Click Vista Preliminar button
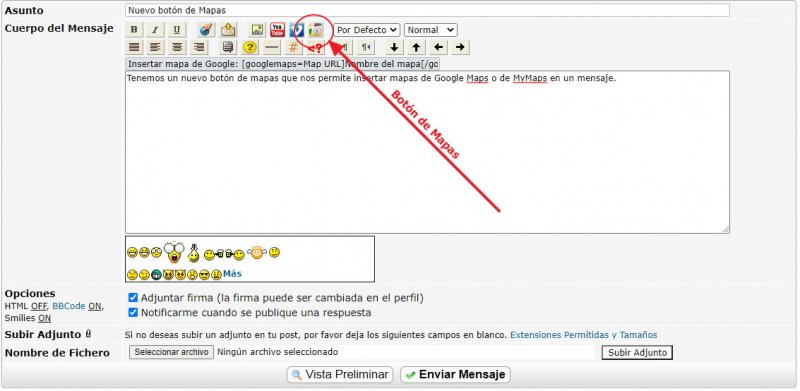 tap(340, 375)
